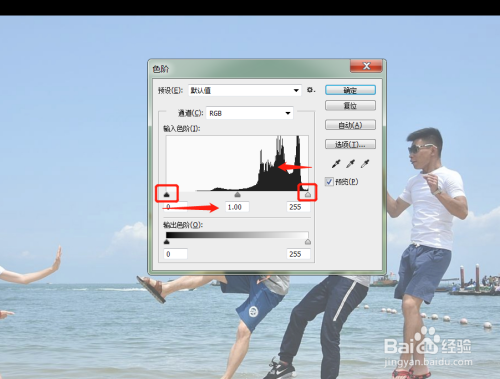
Task: Click the output white level slider
Action: [x=308, y=242]
